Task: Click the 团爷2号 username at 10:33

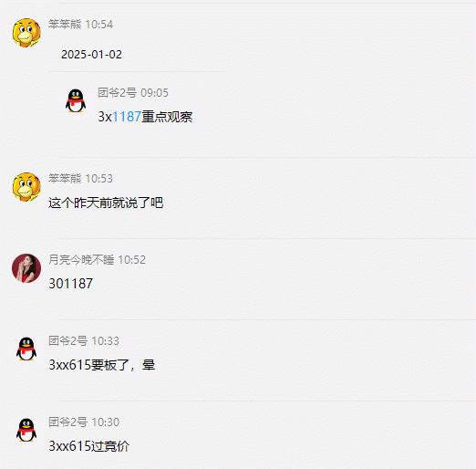Action: tap(67, 341)
